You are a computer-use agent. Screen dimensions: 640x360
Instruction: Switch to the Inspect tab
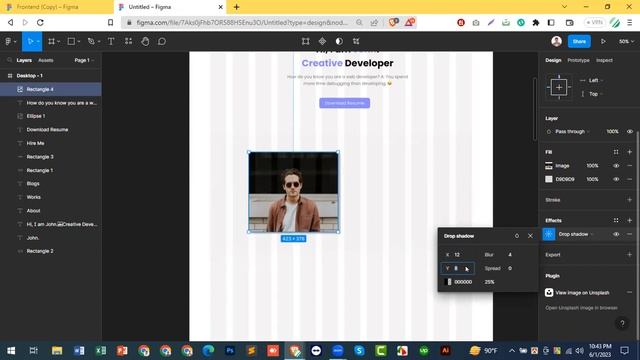[x=604, y=60]
